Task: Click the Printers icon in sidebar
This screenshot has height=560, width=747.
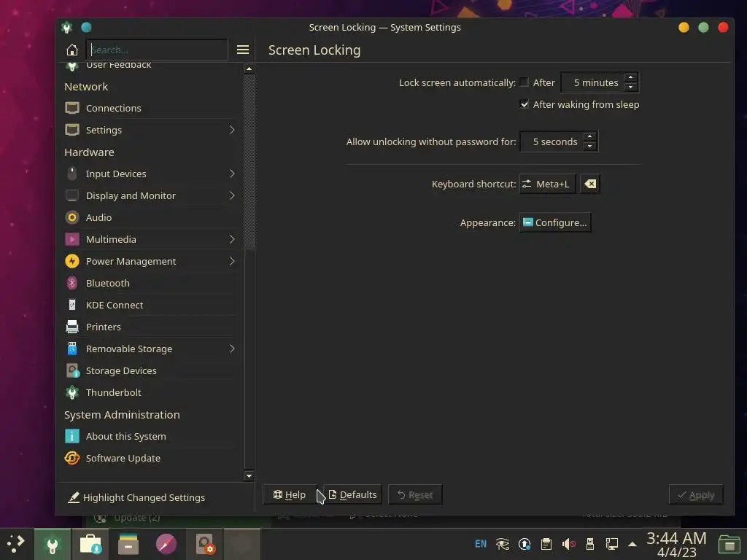Action: tap(72, 327)
